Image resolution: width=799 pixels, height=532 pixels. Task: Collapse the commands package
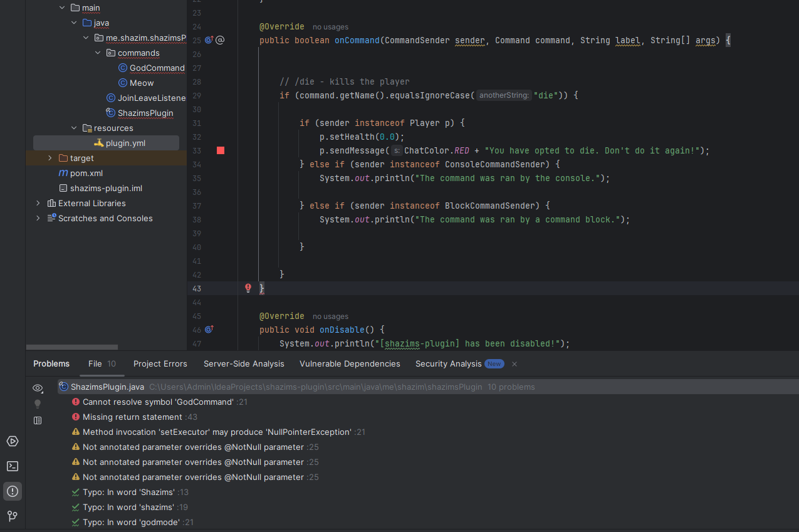pyautogui.click(x=98, y=53)
